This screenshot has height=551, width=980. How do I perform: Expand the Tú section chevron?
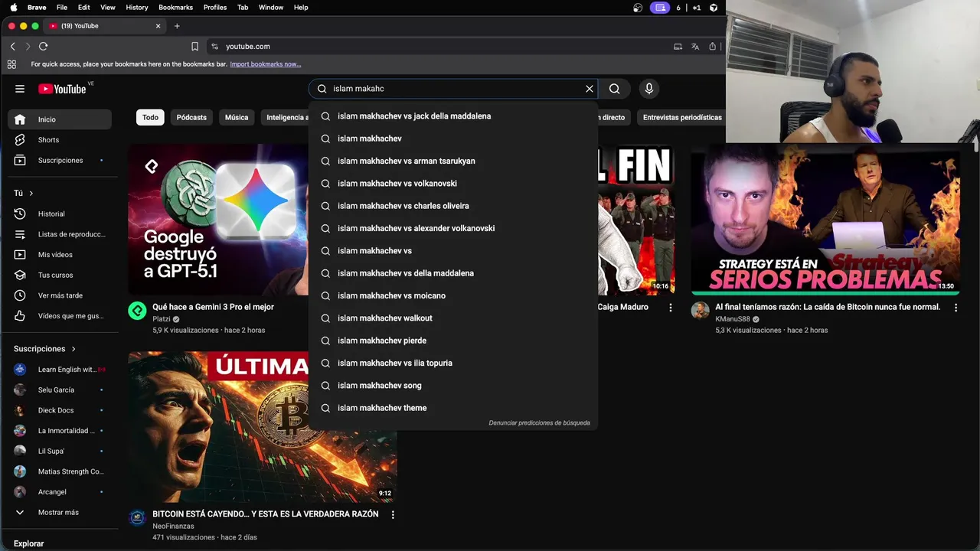(31, 194)
